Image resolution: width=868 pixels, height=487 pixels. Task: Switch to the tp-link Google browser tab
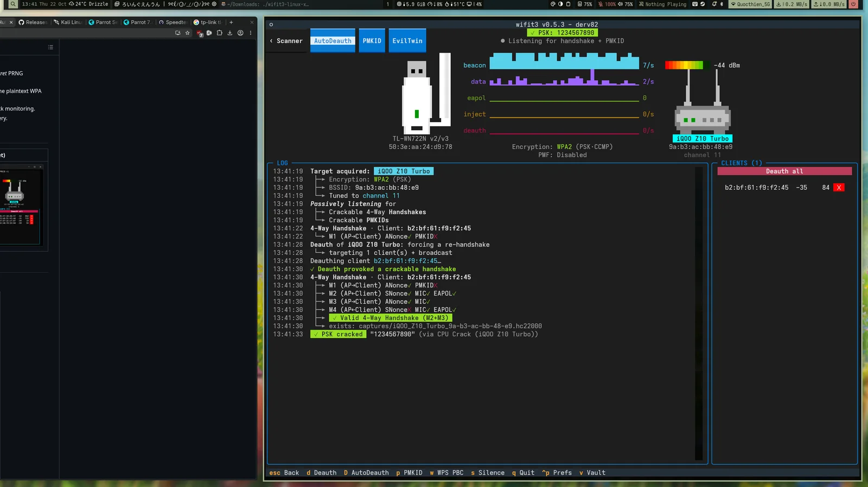(x=208, y=22)
